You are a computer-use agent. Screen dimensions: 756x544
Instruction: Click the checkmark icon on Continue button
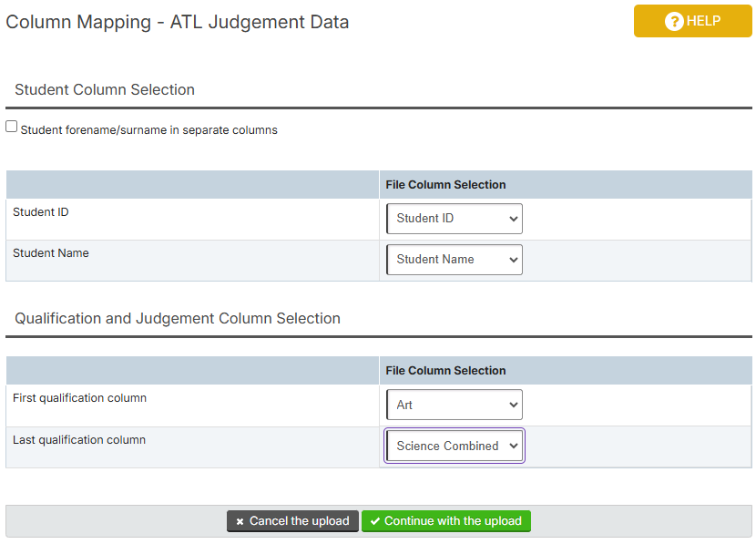pos(374,522)
